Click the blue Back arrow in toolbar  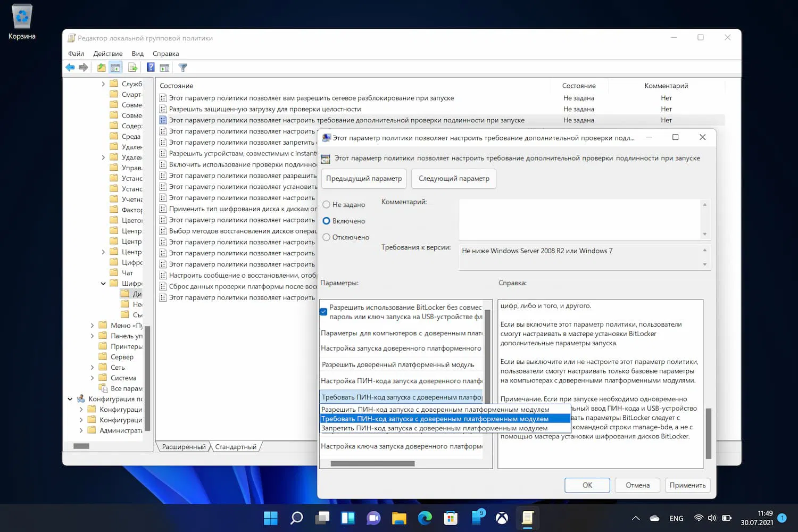pos(70,68)
